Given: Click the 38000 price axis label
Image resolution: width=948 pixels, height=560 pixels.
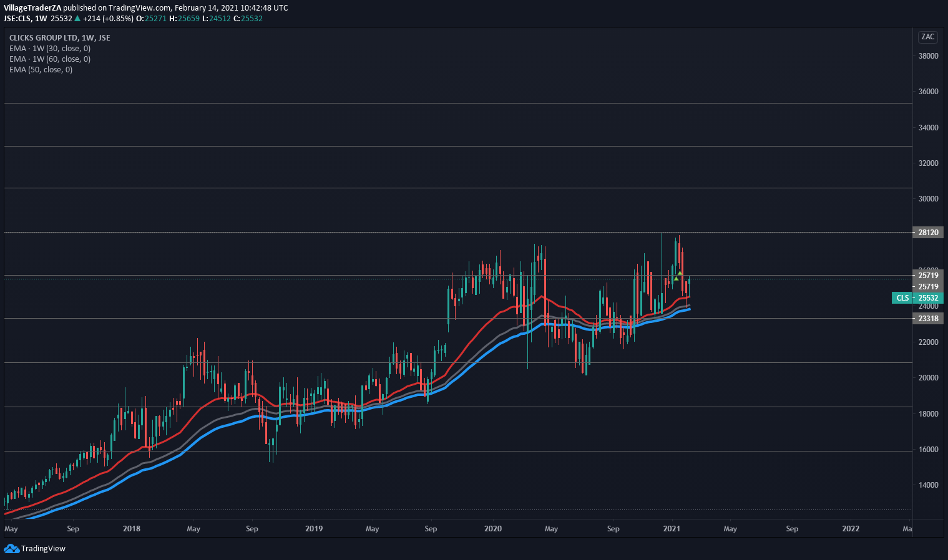Looking at the screenshot, I should click(x=928, y=56).
